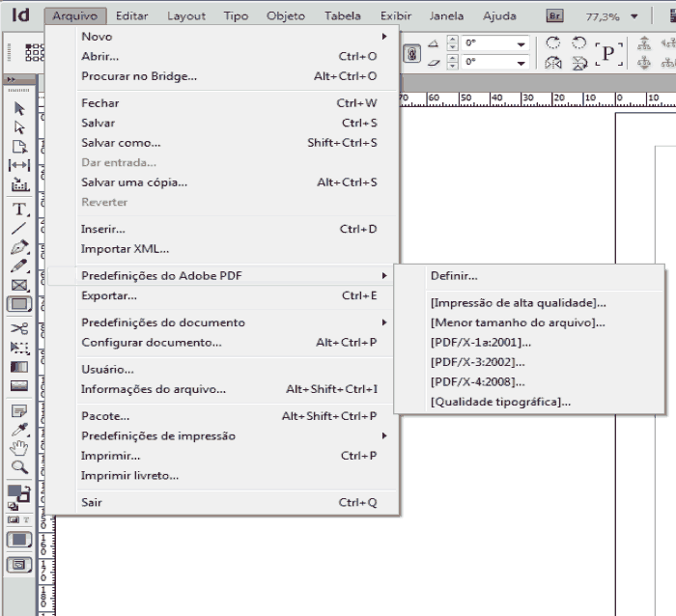676x616 pixels.
Task: Choose Salvar como... menu entry
Action: pos(223,143)
